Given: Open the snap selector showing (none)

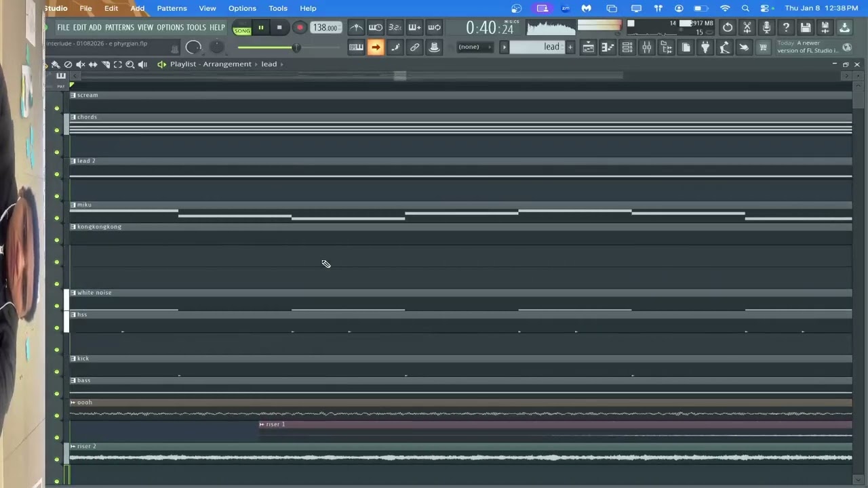Looking at the screenshot, I should tap(475, 47).
